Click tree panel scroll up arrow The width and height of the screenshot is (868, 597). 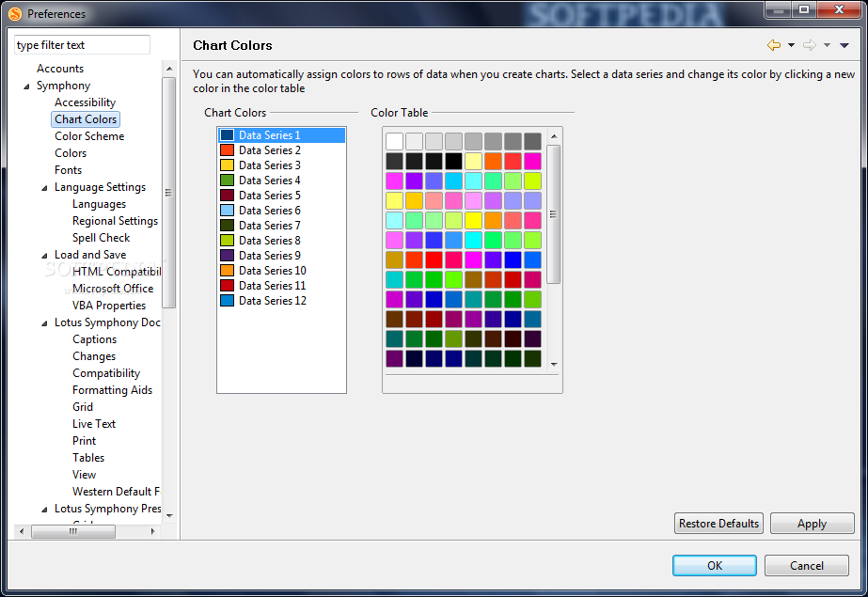[169, 70]
